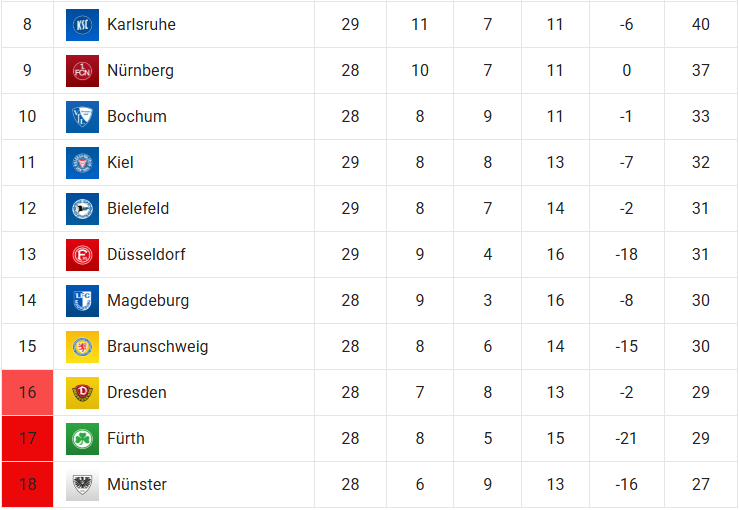
Task: Click the Karlsruhe club crest icon
Action: [x=82, y=25]
